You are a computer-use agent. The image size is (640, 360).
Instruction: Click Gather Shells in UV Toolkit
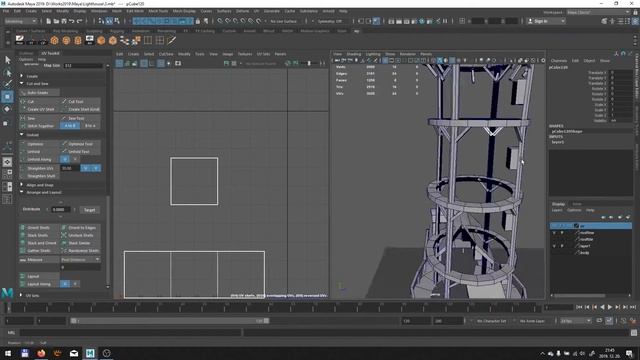point(39,251)
